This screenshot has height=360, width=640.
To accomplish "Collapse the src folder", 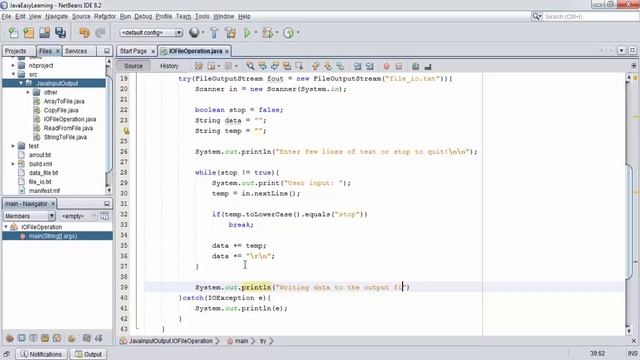I will 13,74.
